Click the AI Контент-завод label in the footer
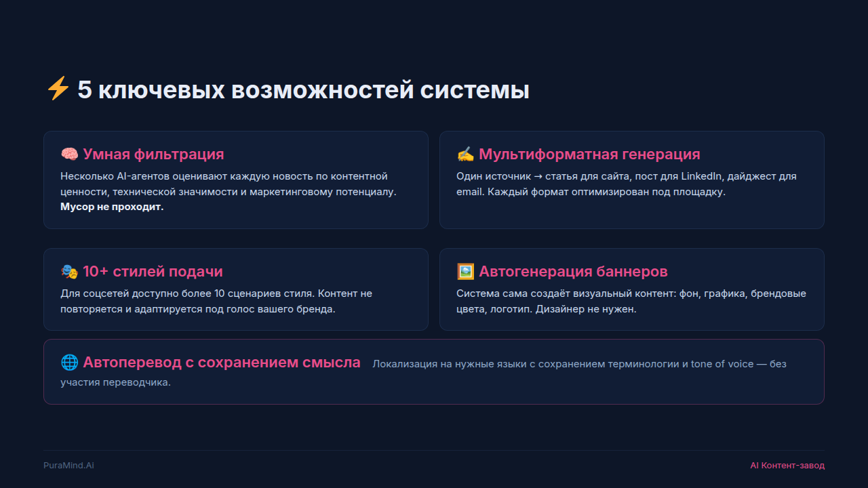The width and height of the screenshot is (868, 488). pyautogui.click(x=787, y=466)
